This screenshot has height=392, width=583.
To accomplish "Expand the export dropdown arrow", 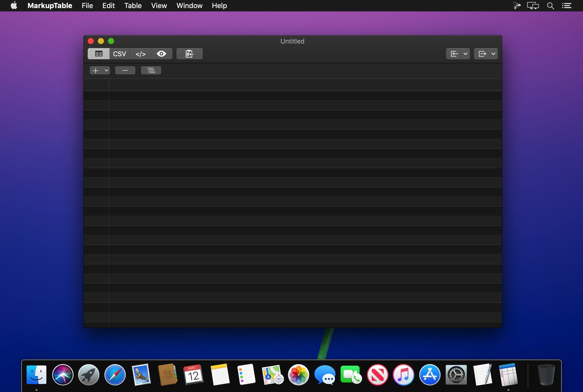I will (493, 54).
